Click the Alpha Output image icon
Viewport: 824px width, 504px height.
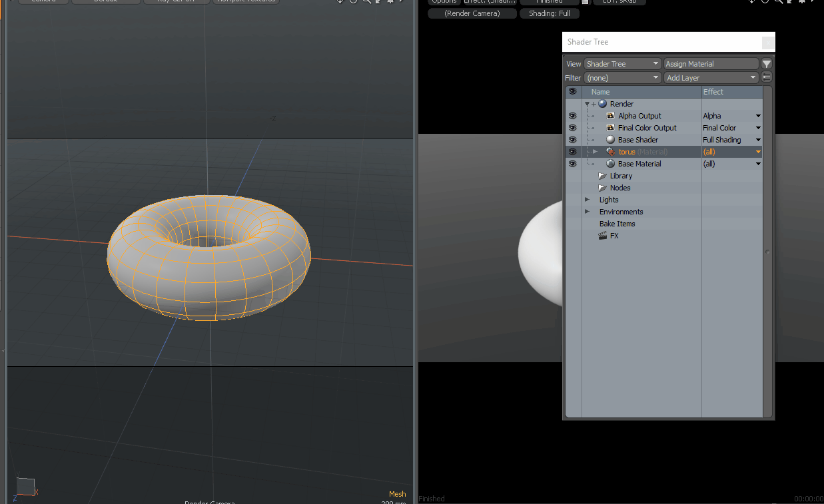point(611,116)
